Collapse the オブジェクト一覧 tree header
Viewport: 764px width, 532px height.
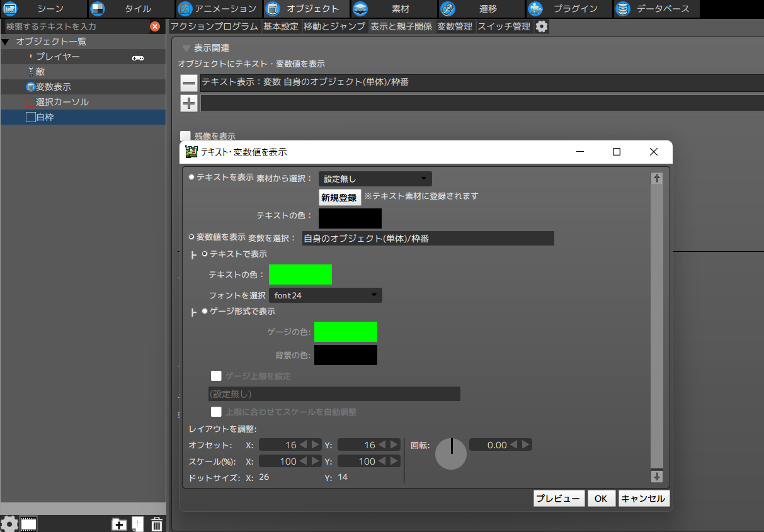pyautogui.click(x=6, y=42)
